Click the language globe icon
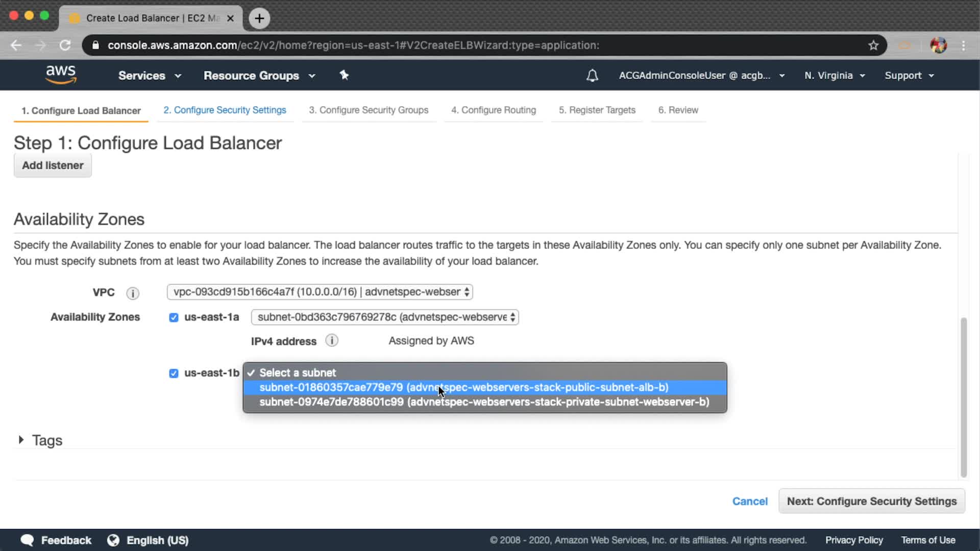 [x=113, y=540]
